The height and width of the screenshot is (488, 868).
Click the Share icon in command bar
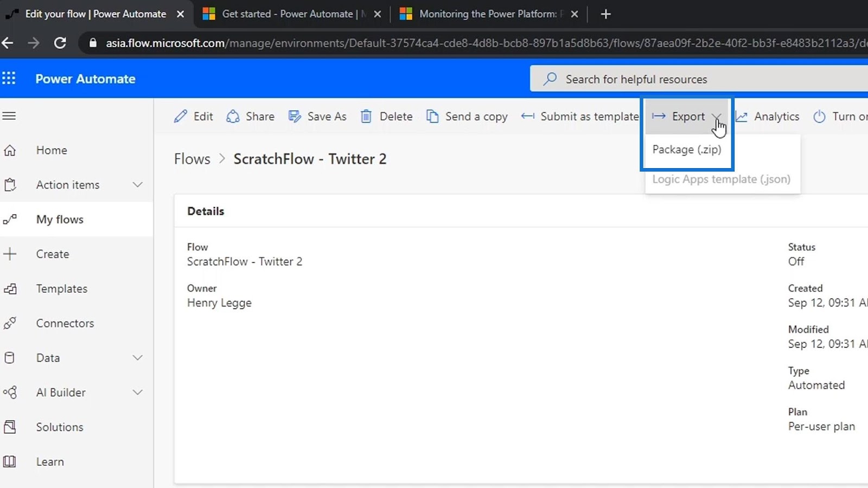pyautogui.click(x=233, y=117)
